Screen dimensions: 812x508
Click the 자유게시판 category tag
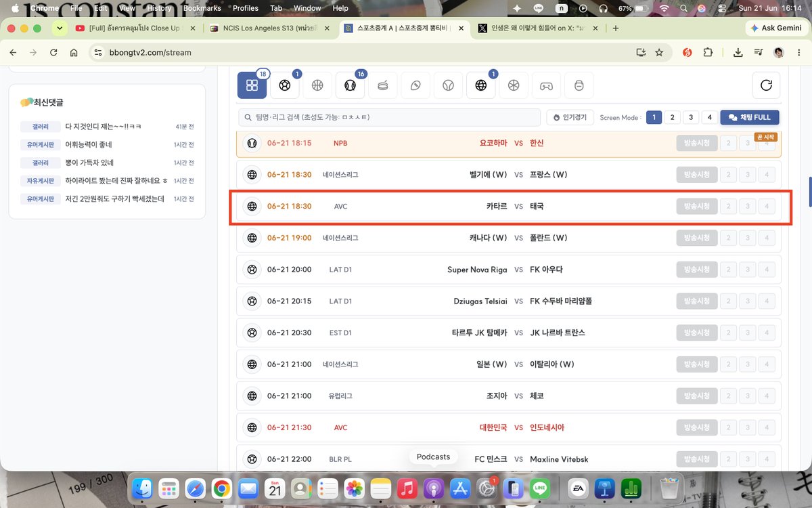[x=40, y=181]
